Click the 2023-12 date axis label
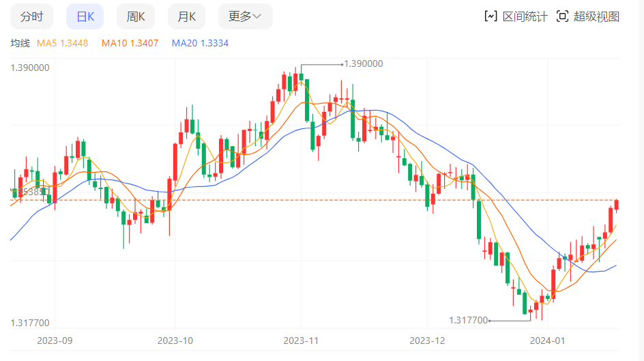 tap(427, 341)
